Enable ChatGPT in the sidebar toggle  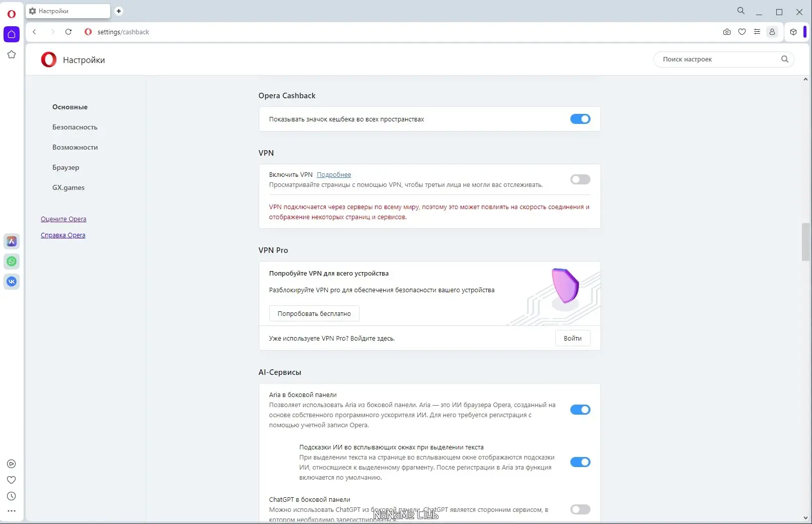pos(580,509)
